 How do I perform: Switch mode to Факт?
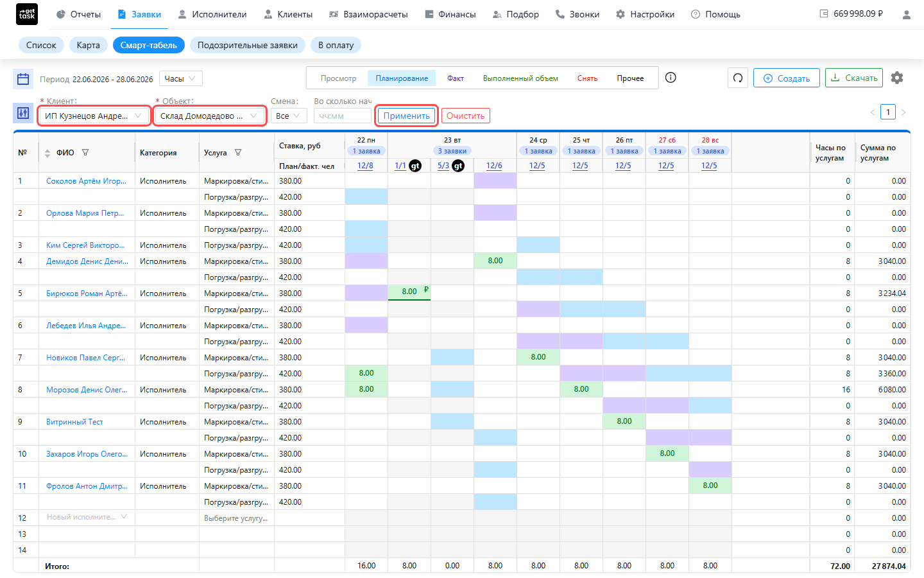(456, 78)
